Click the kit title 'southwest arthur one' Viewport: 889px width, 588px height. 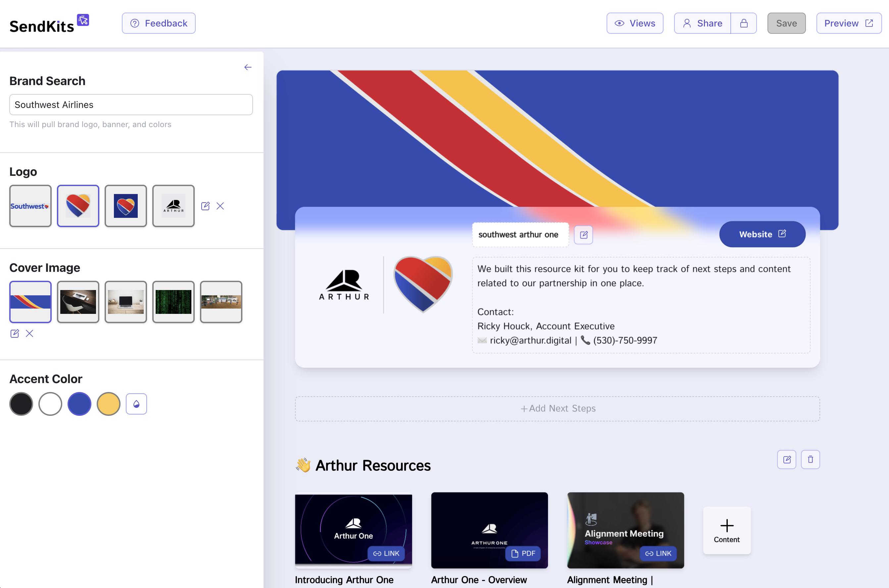click(x=520, y=235)
